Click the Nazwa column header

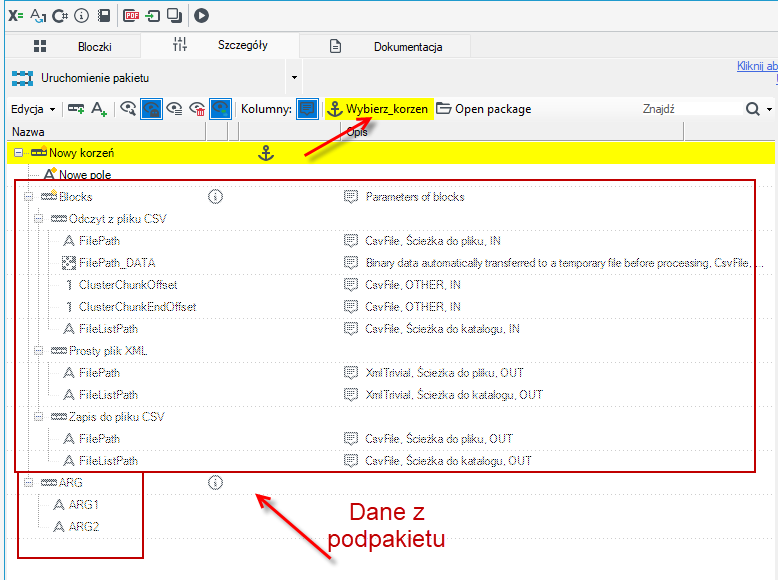point(106,132)
